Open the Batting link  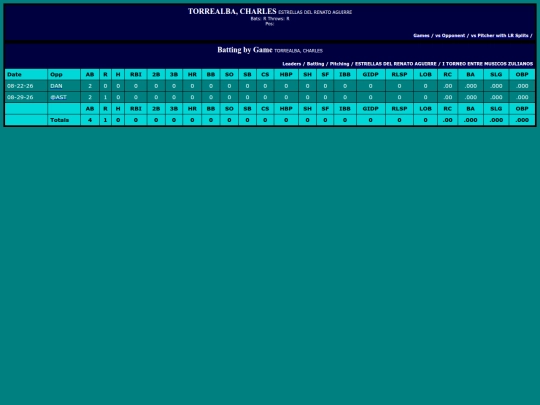click(x=315, y=64)
